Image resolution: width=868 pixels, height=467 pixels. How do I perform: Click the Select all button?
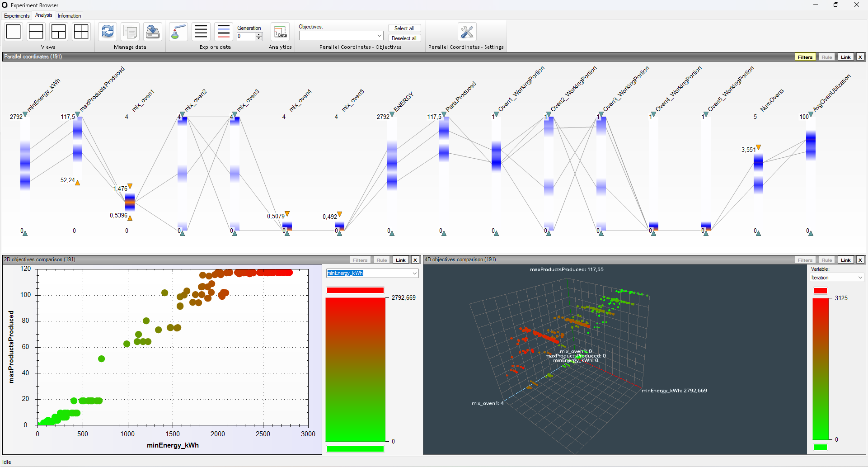pos(404,28)
